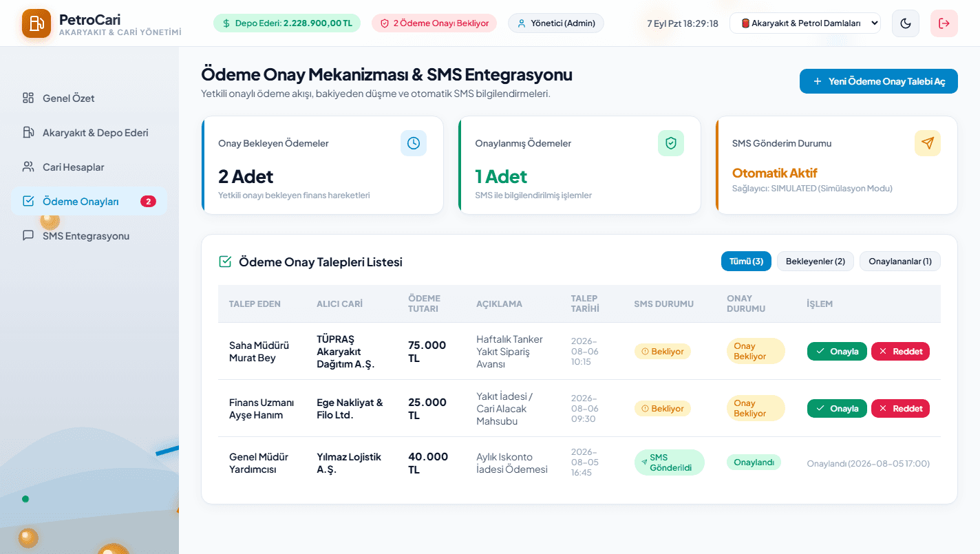Click the 2 Adet pending payments value
Viewport: 980px width, 554px height.
246,177
